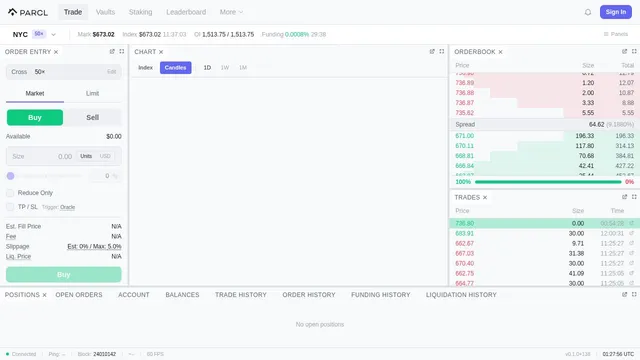This screenshot has height=360, width=640.
Task: Click the bottom Buy submit button
Action: click(x=64, y=275)
